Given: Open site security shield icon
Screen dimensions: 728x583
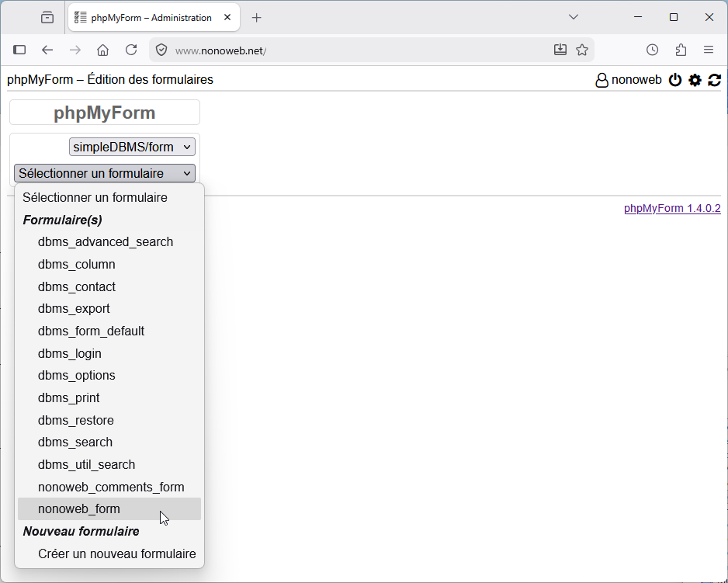Looking at the screenshot, I should 161,50.
